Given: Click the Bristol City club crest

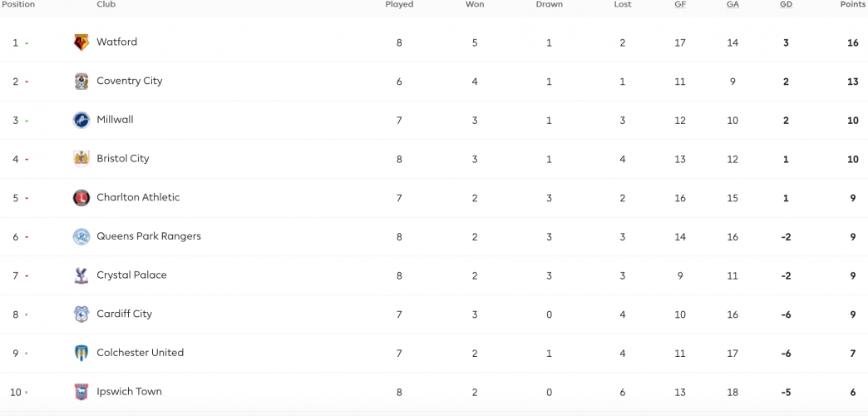Looking at the screenshot, I should coord(81,159).
